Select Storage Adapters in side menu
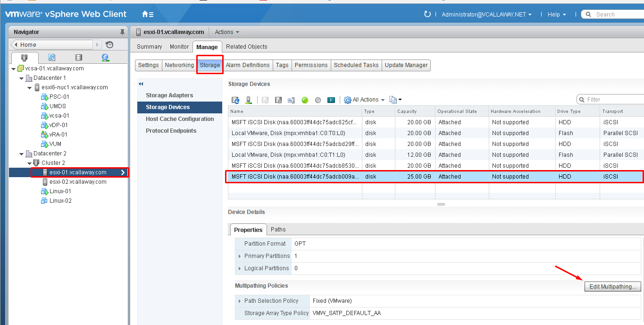Screen dimensions: 644x325 pos(169,95)
